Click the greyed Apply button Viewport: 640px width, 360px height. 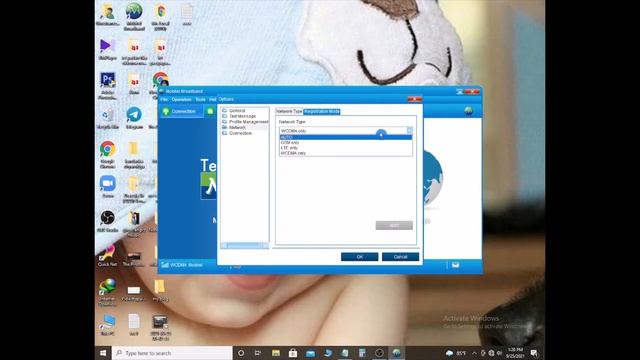[394, 225]
